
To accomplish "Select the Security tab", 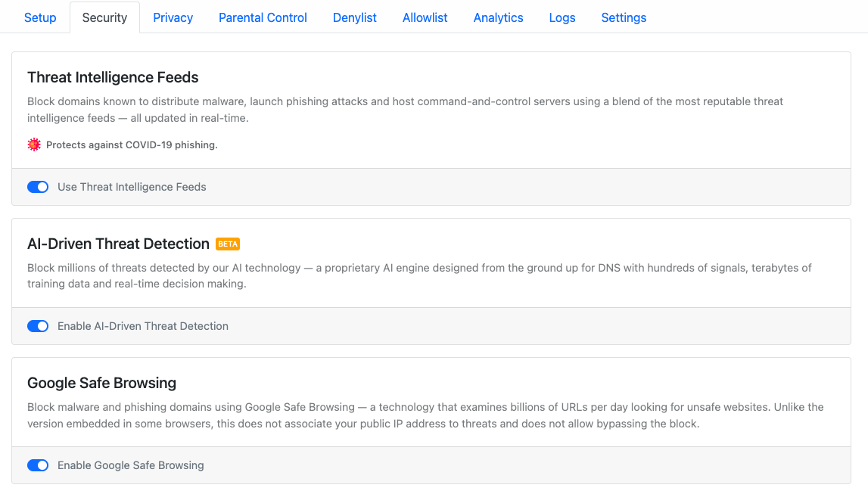I will [104, 17].
